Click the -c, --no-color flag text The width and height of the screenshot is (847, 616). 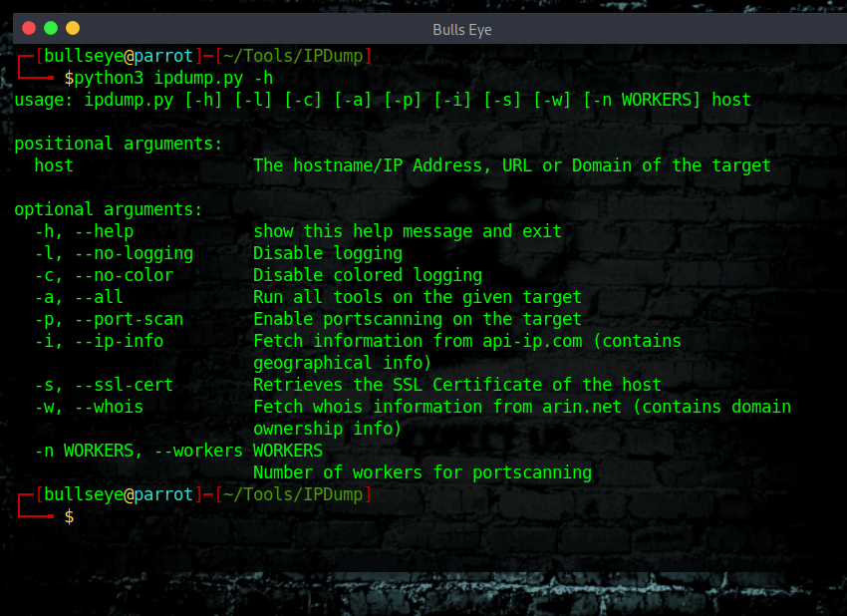click(105, 275)
